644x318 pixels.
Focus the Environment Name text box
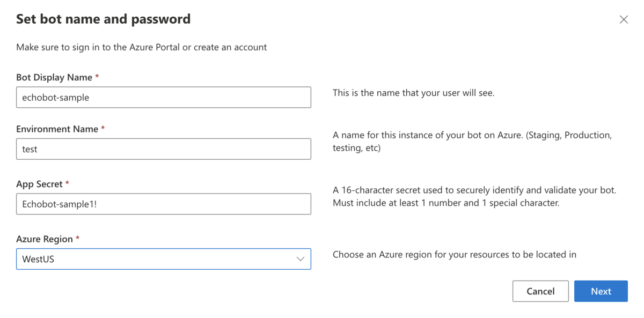163,149
